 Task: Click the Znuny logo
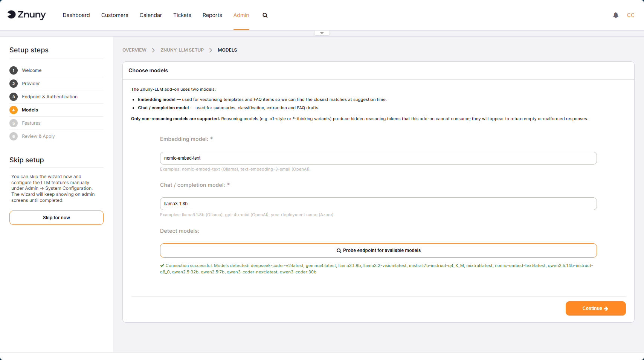point(27,15)
